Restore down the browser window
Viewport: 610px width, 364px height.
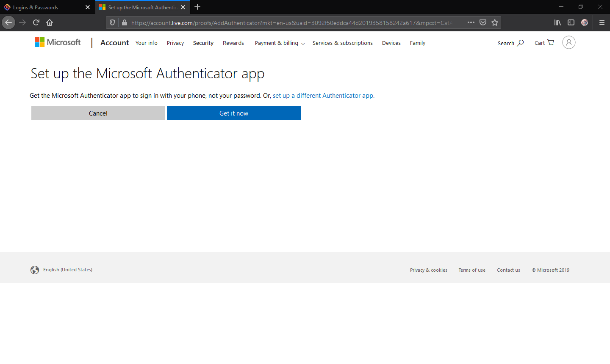click(x=581, y=7)
